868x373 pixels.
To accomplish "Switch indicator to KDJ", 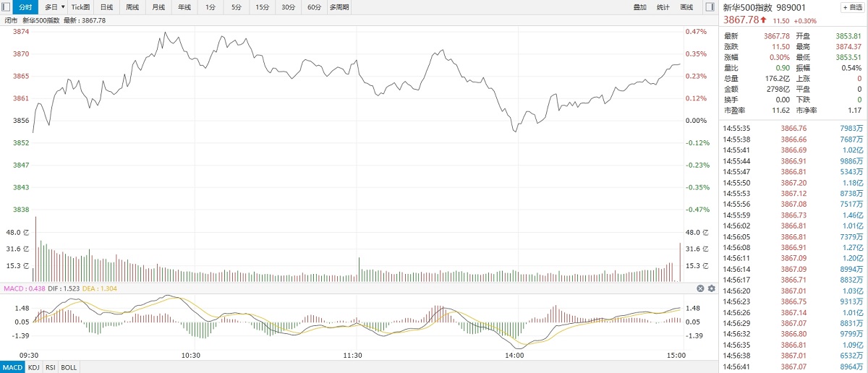I will click(x=34, y=367).
